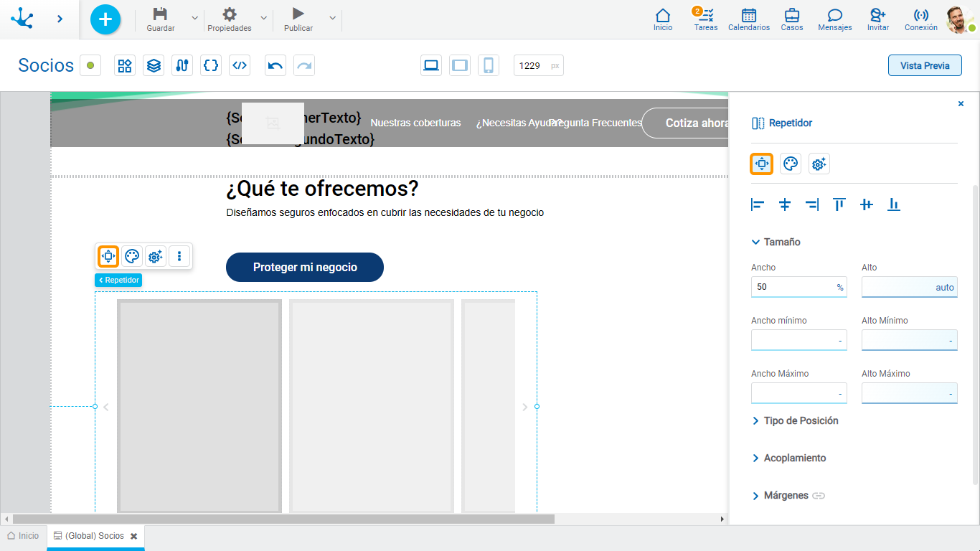The height and width of the screenshot is (551, 980).
Task: Click the Alto Máximo field
Action: click(909, 393)
